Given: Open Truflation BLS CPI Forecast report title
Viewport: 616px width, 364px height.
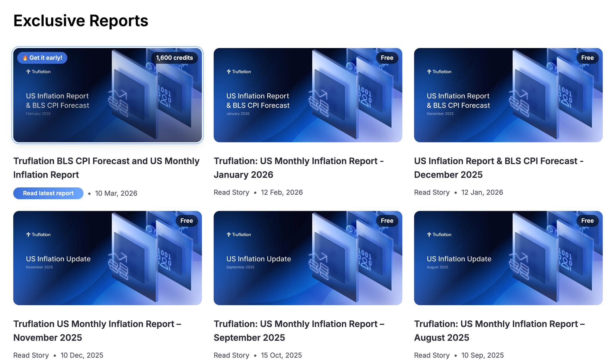Looking at the screenshot, I should click(x=106, y=168).
